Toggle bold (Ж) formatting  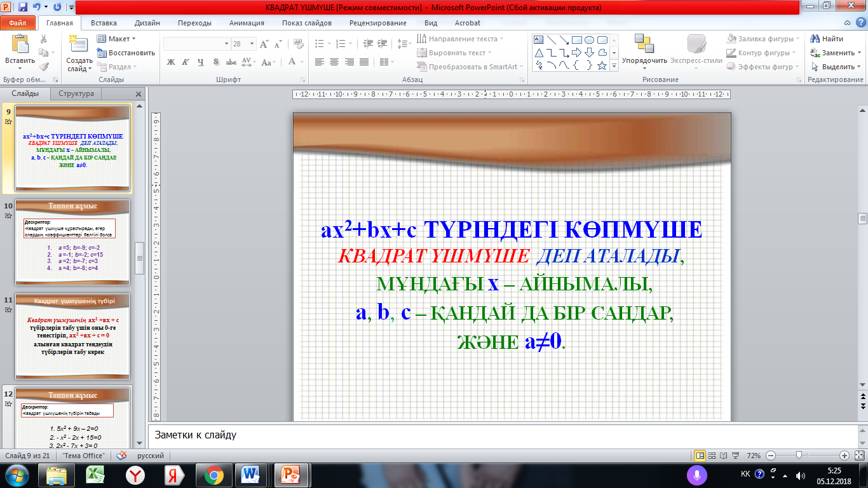[170, 62]
